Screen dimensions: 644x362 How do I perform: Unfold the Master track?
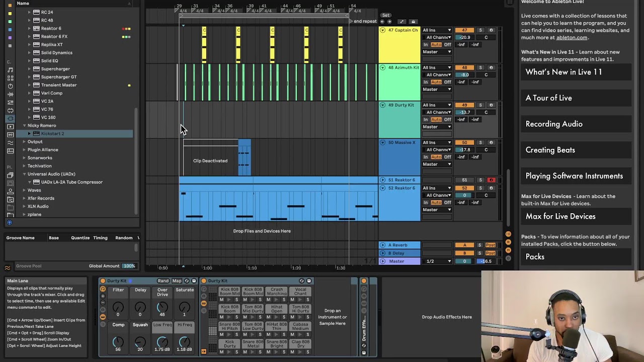(x=383, y=261)
